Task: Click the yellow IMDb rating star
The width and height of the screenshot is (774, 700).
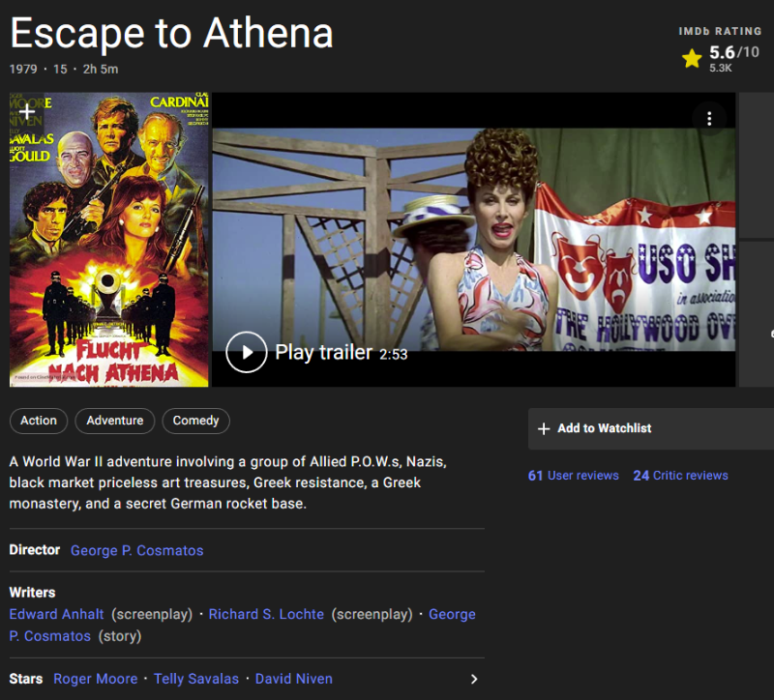Action: 691,59
